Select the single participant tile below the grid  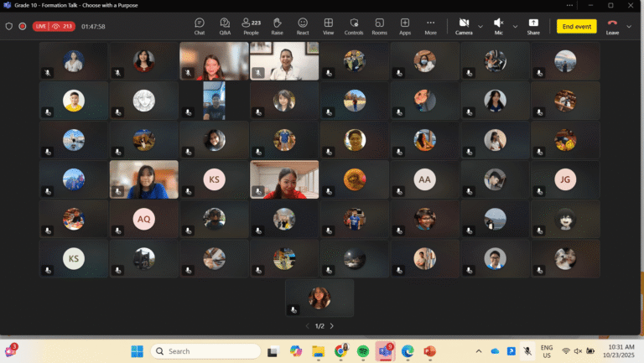point(319,298)
